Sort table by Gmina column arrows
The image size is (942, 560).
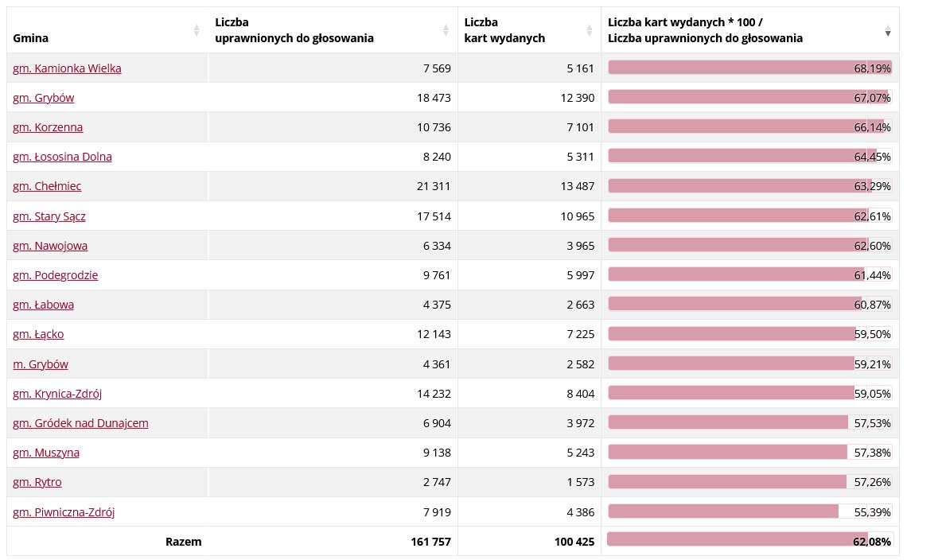tap(197, 30)
